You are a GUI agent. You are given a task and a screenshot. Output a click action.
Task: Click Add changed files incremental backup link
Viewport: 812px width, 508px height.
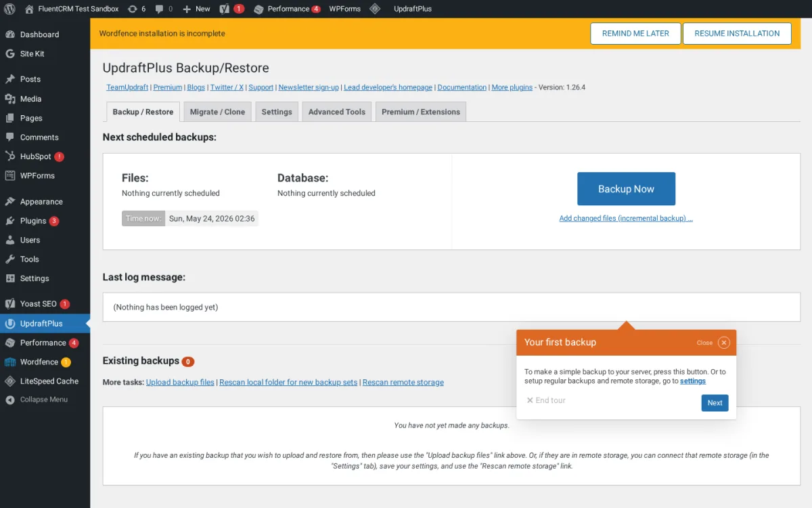[626, 218]
